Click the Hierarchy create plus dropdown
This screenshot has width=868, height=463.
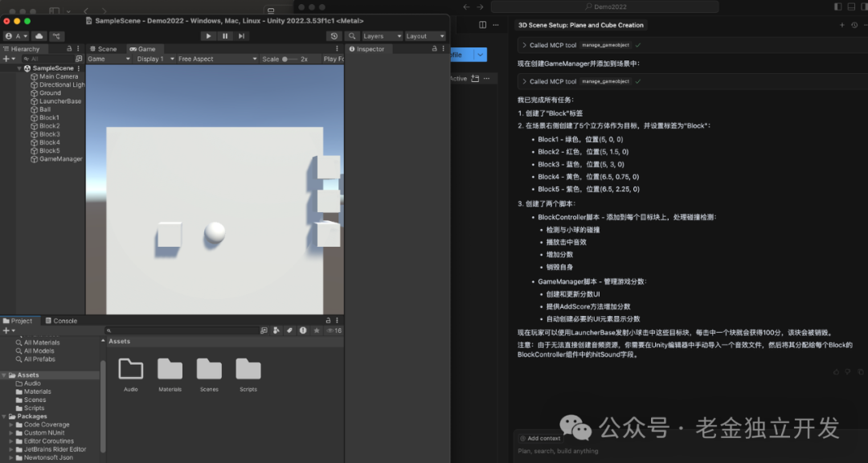point(9,59)
